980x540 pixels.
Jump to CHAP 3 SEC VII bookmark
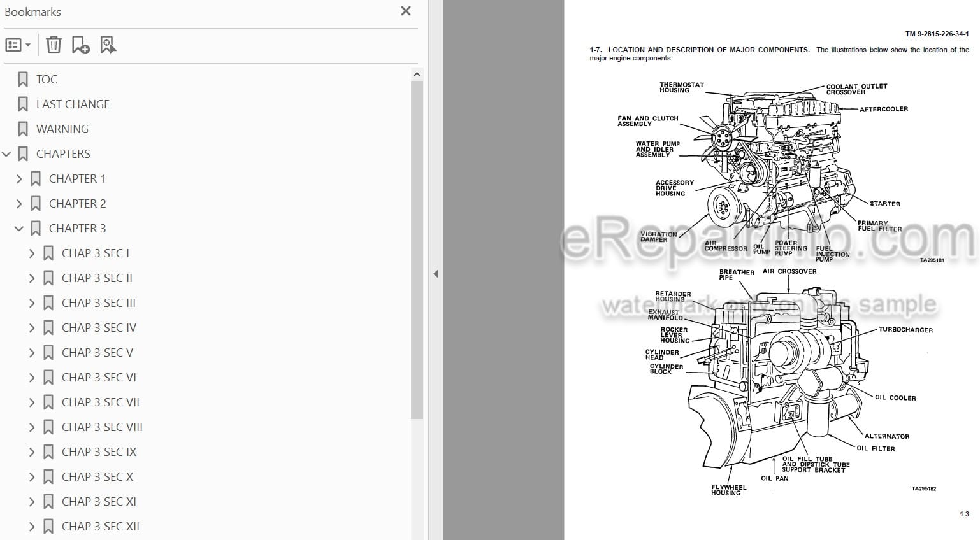pyautogui.click(x=101, y=402)
